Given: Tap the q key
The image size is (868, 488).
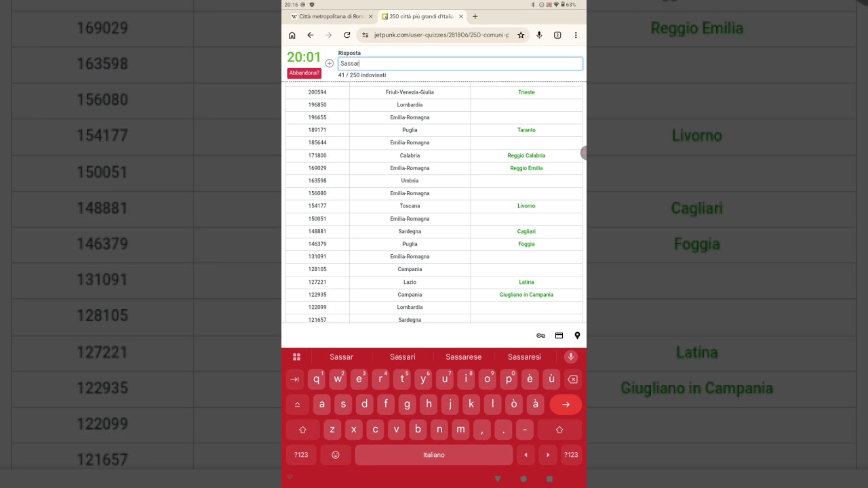Looking at the screenshot, I should tap(317, 380).
